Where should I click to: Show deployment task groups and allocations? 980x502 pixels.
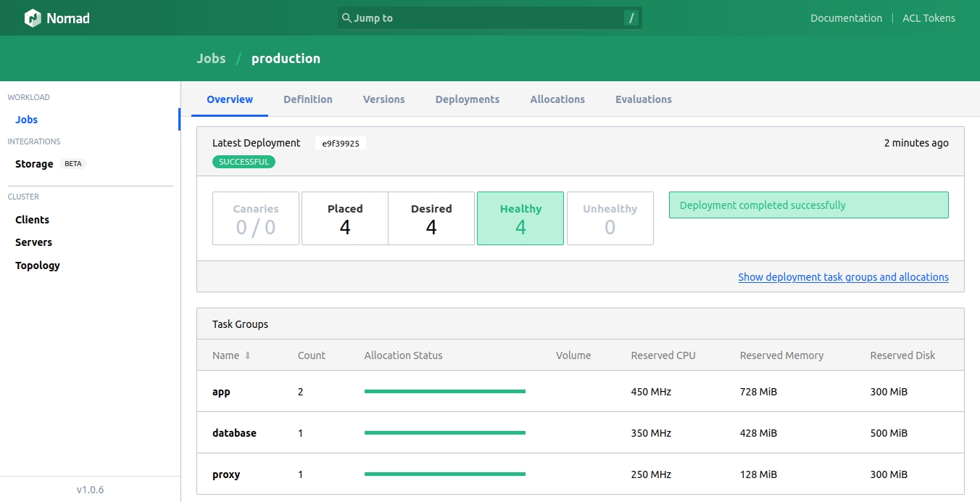pos(843,277)
